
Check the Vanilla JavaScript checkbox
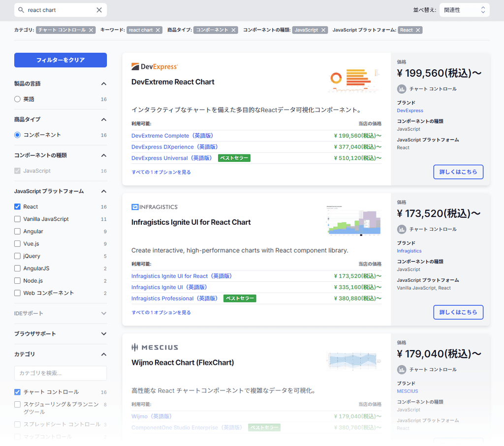coord(17,219)
